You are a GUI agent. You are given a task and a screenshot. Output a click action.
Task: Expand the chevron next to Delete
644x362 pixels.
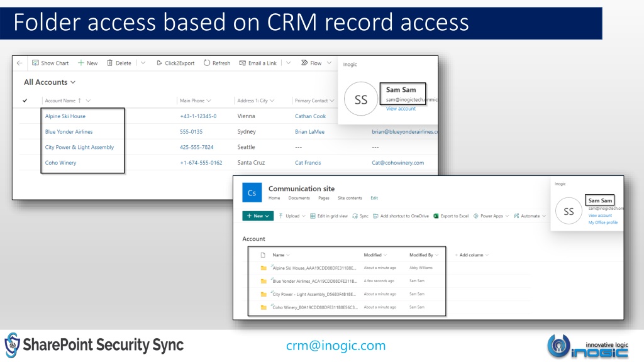143,63
